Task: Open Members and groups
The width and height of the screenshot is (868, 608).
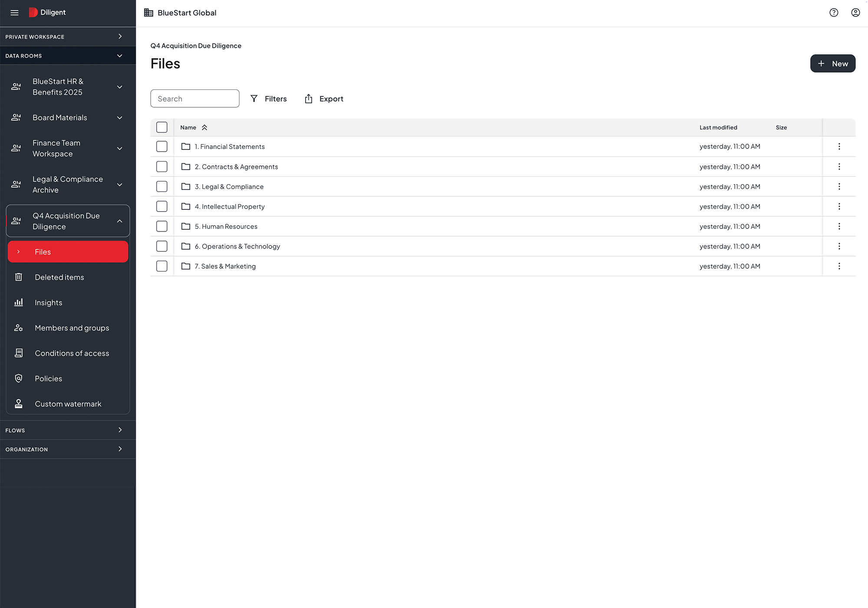Action: (68, 328)
